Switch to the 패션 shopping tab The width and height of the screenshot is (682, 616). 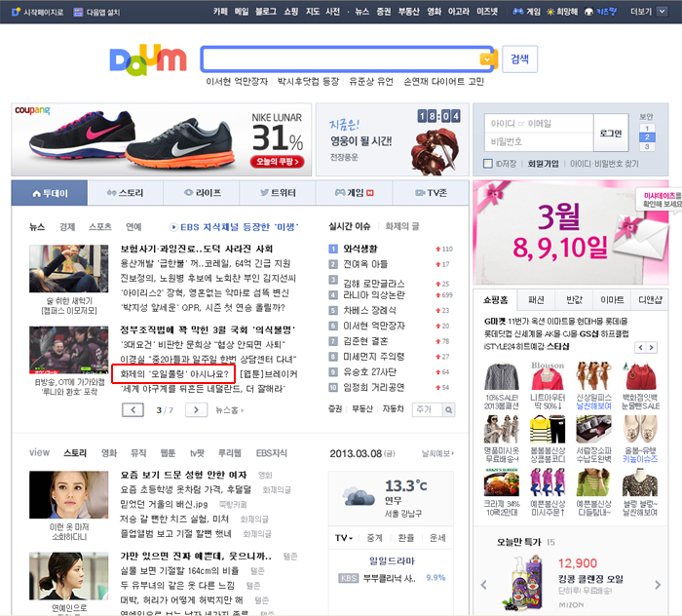click(536, 300)
